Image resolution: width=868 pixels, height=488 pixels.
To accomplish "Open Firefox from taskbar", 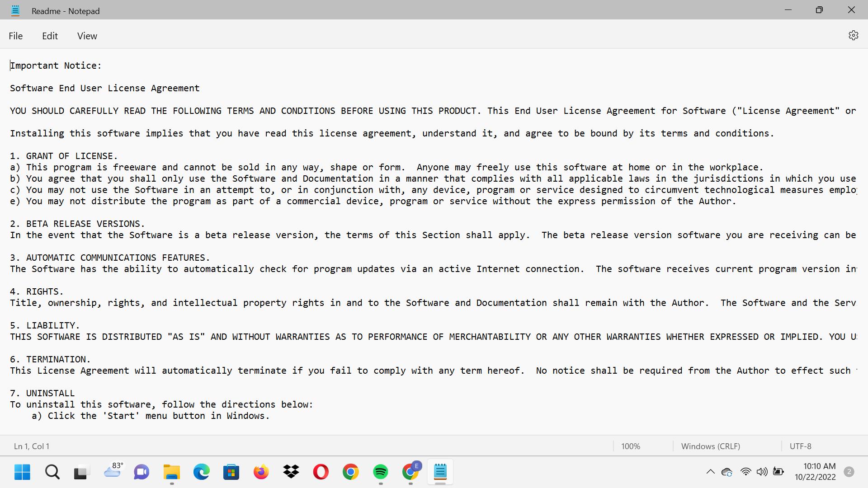I will coord(261,472).
